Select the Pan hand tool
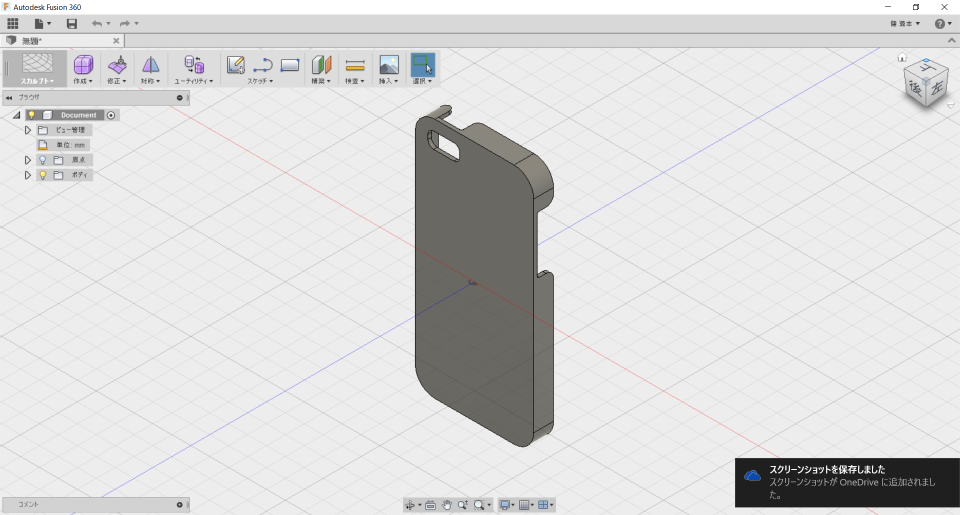Viewport: 960px width, 515px height. [447, 505]
